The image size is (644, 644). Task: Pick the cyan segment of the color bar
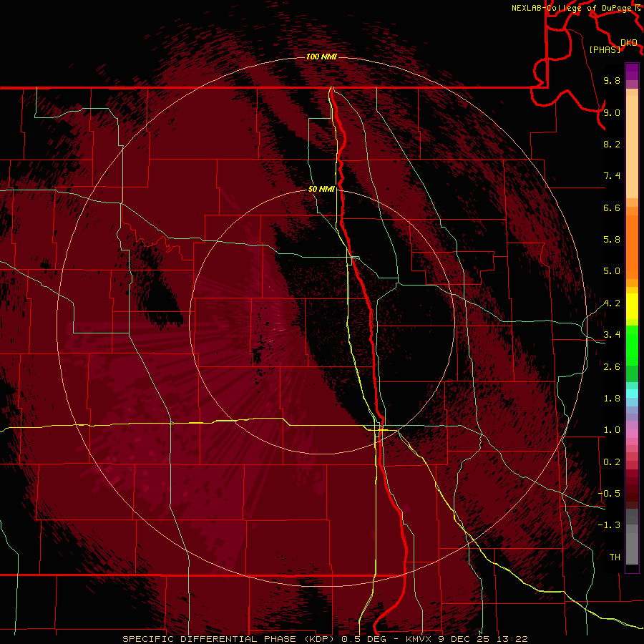632,394
